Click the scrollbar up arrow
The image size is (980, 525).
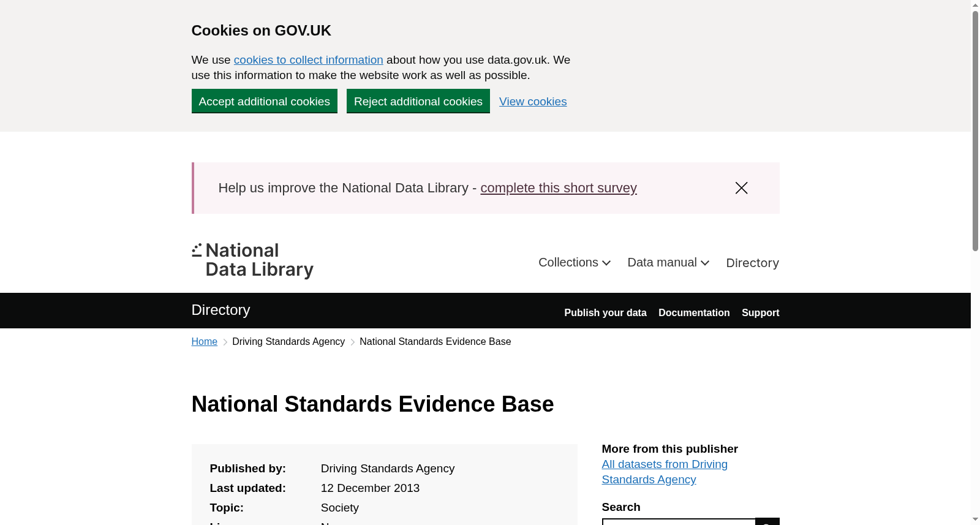point(975,5)
